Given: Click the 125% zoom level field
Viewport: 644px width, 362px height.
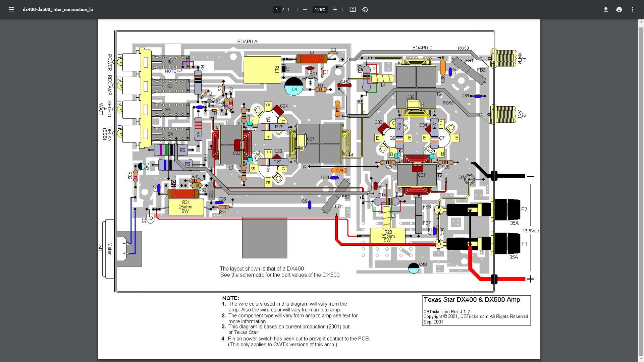Looking at the screenshot, I should 320,9.
